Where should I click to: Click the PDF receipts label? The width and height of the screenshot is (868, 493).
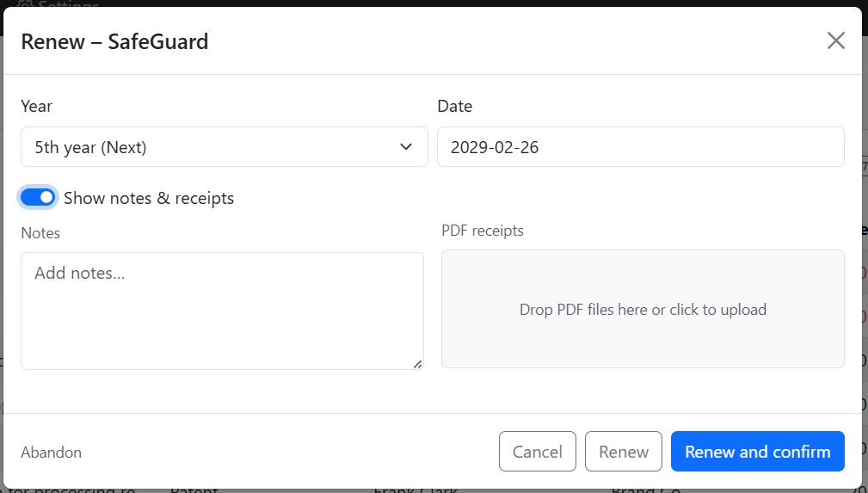click(482, 231)
